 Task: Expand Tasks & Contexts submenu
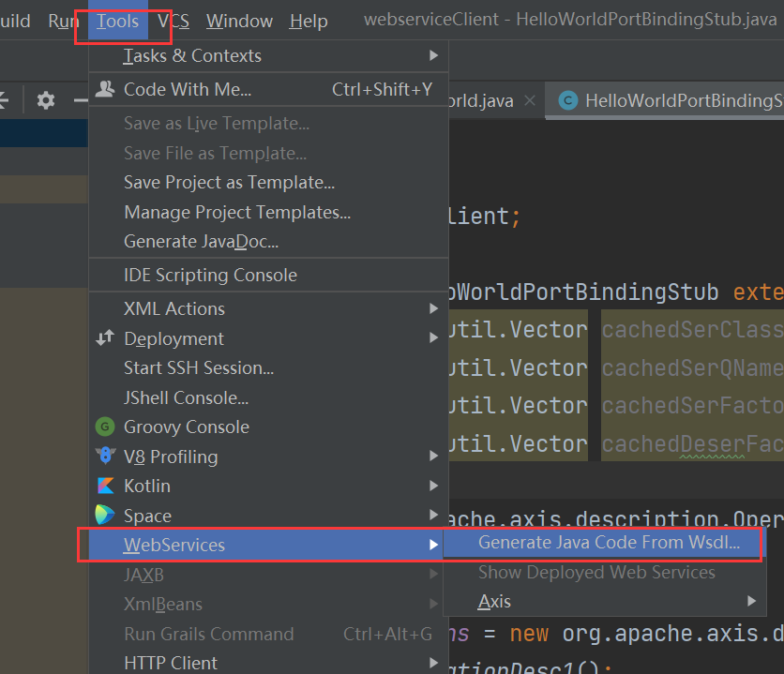(268, 55)
